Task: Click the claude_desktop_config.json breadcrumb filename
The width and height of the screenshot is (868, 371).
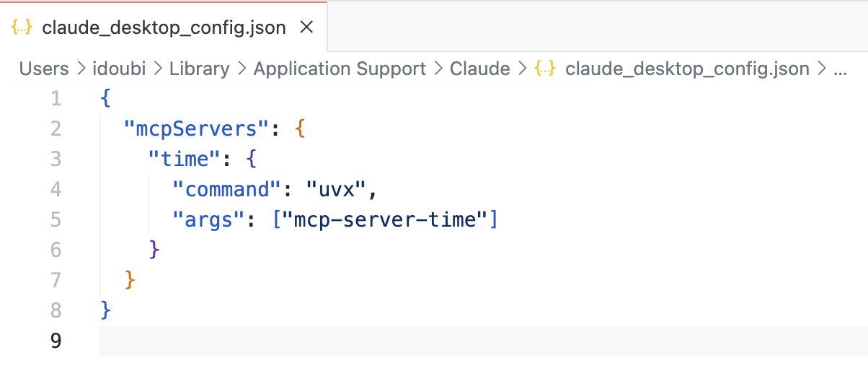Action: pos(687,69)
